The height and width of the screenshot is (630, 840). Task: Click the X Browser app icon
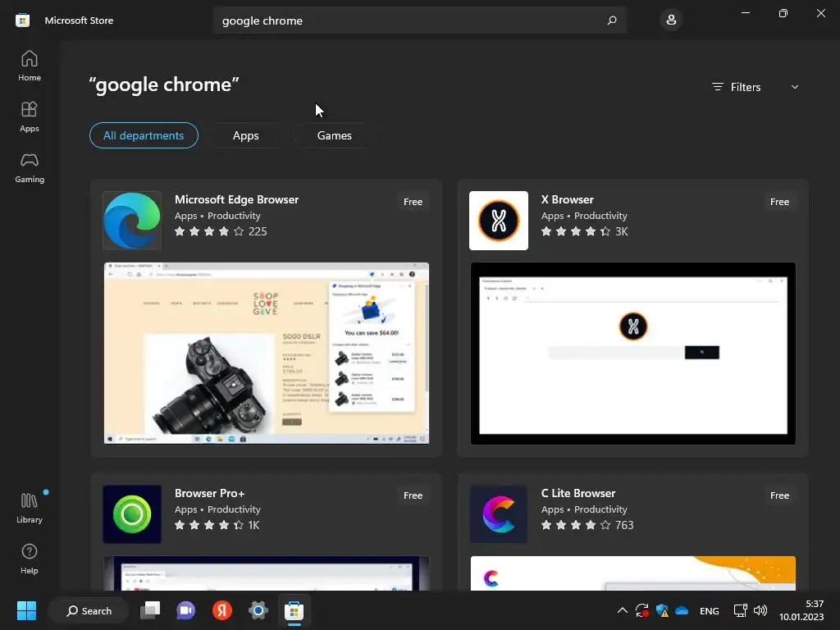pos(499,221)
